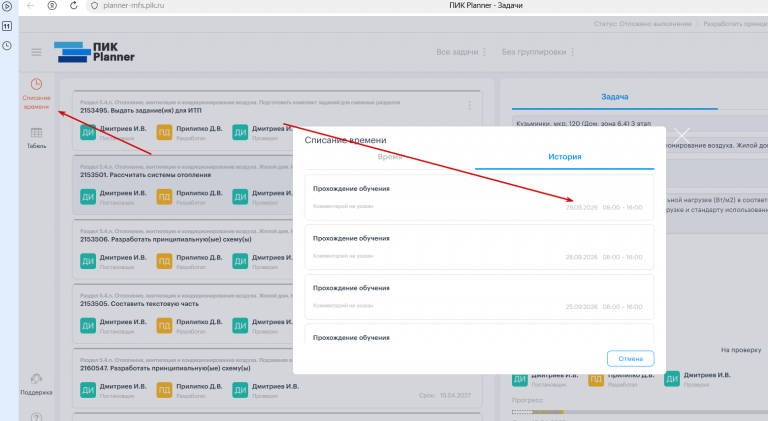Close the Списание времени dialog with X

tap(681, 136)
